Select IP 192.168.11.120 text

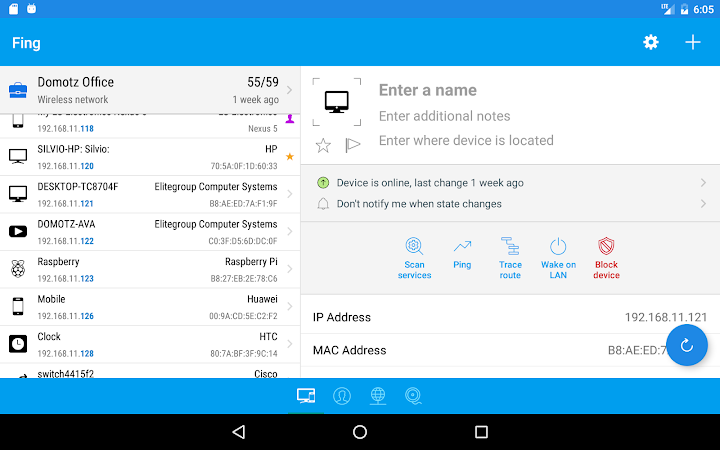(66, 166)
